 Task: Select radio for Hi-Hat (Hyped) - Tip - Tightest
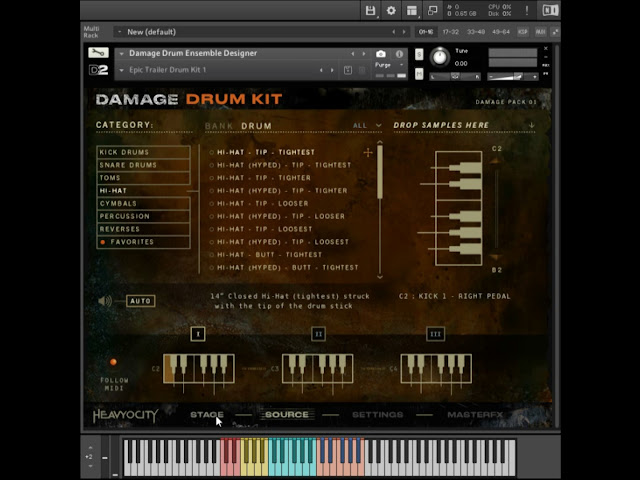(211, 165)
